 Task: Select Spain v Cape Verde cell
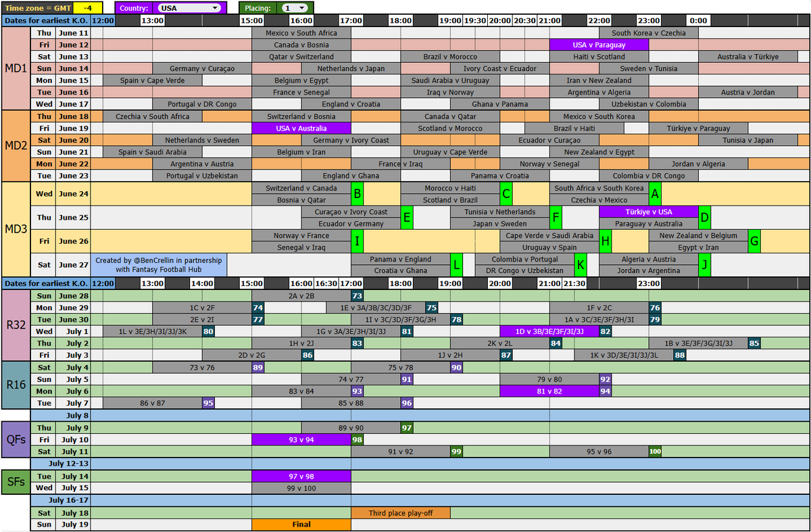coord(152,80)
